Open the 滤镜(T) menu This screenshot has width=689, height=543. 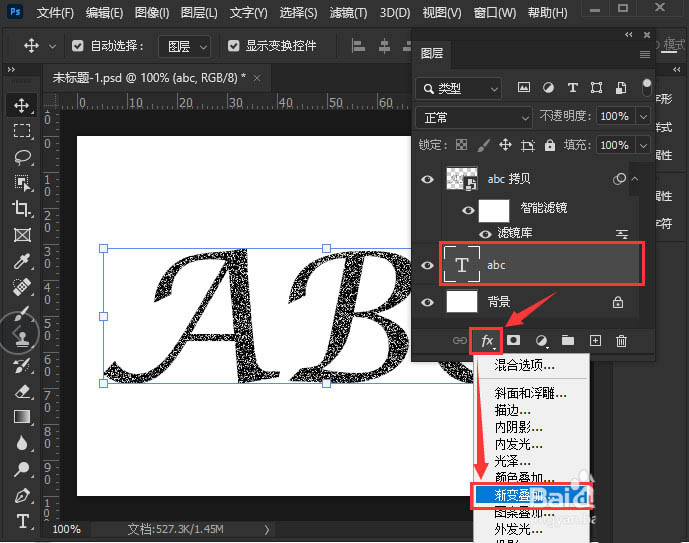coord(348,13)
